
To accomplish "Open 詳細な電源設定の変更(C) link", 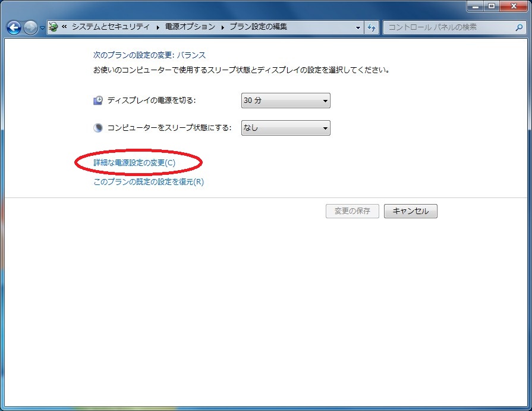I will 134,162.
